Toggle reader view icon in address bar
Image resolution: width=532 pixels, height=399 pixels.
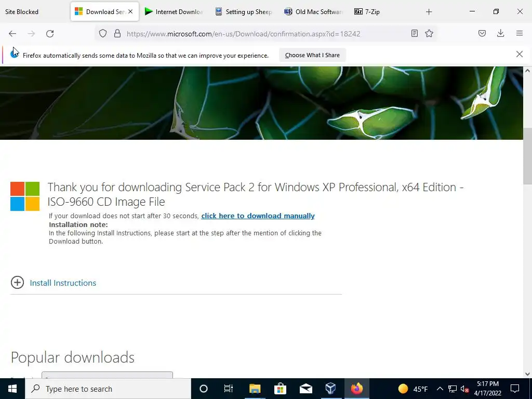414,33
